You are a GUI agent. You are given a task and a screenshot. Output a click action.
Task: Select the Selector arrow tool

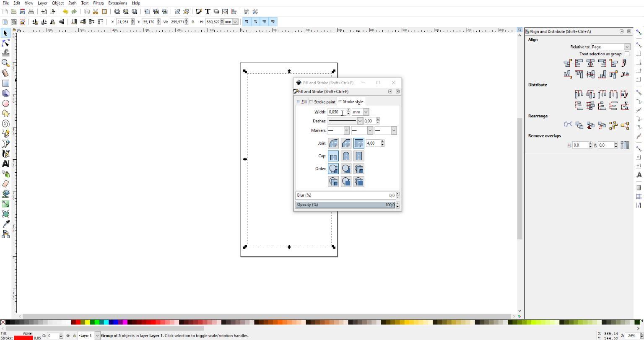tap(5, 33)
